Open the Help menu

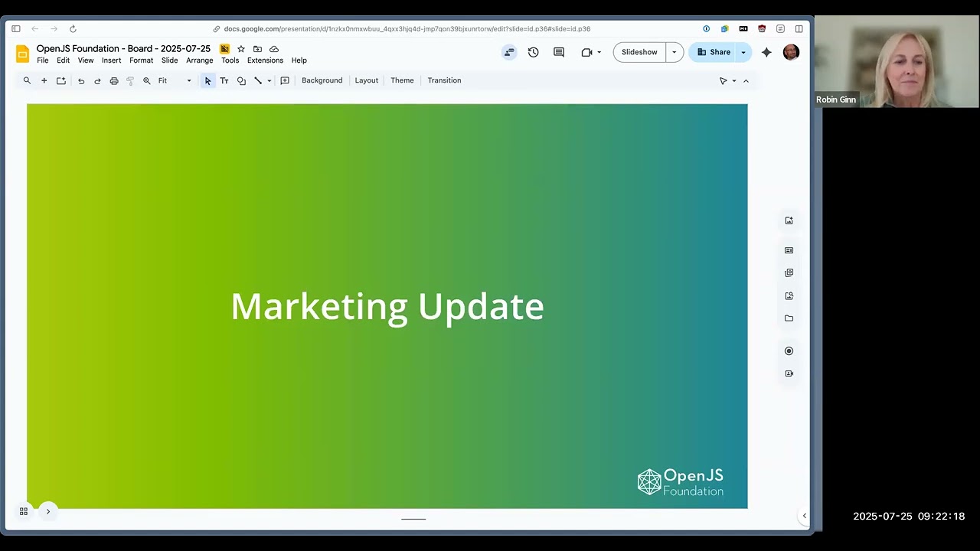click(x=299, y=60)
